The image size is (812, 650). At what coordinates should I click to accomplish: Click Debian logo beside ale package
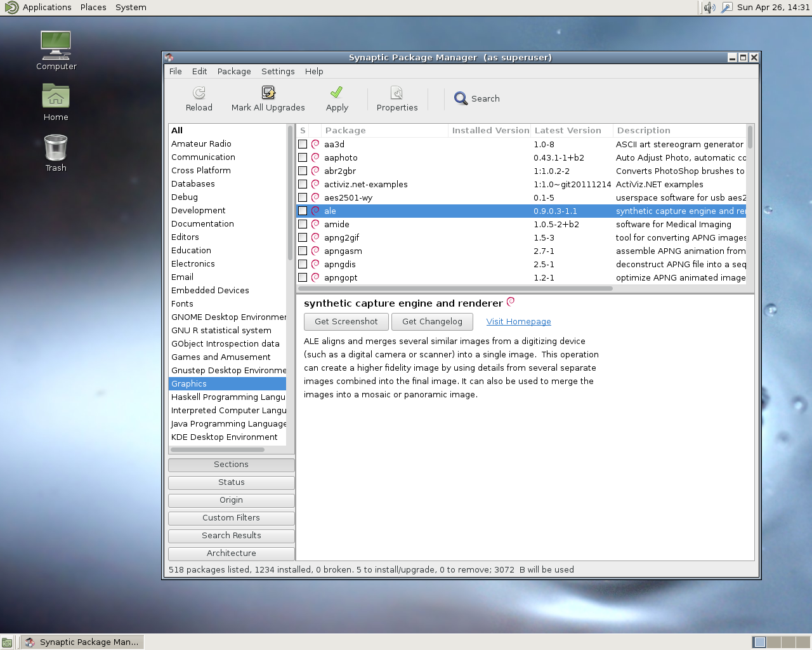[x=315, y=211]
